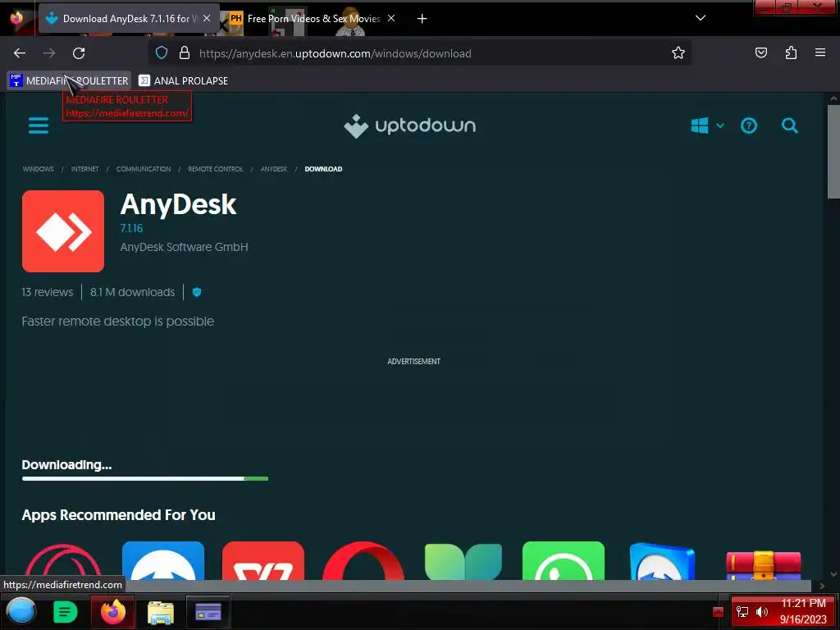840x630 pixels.
Task: Open Firefox application hamburger menu
Action: (x=819, y=52)
